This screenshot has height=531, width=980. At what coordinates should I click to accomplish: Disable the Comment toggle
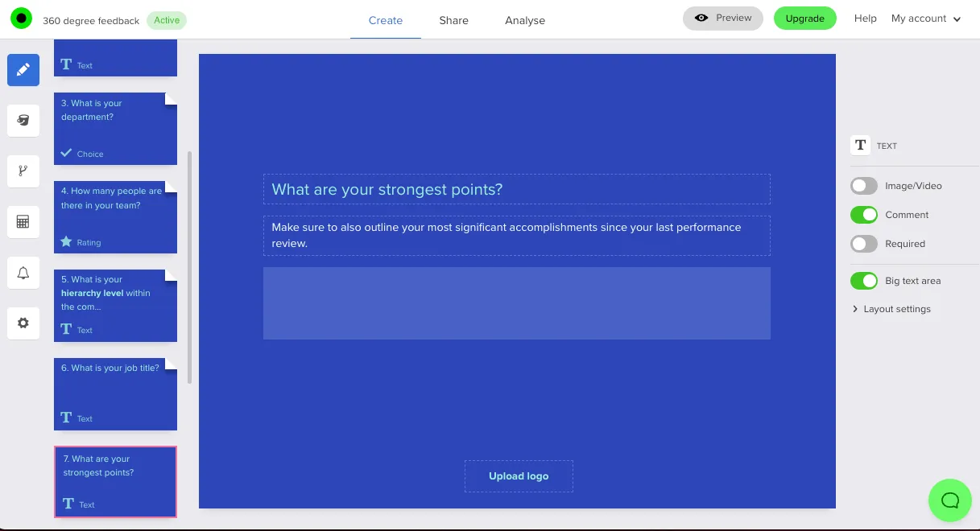pos(864,215)
